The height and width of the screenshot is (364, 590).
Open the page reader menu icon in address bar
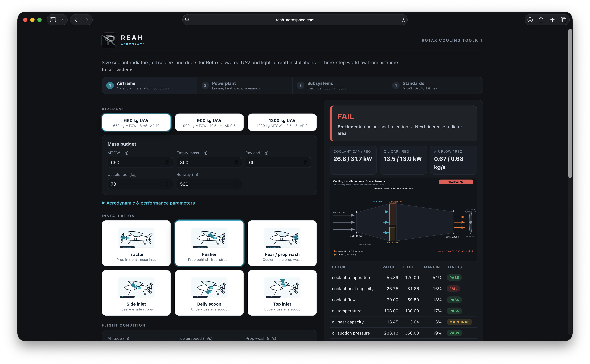tap(187, 20)
